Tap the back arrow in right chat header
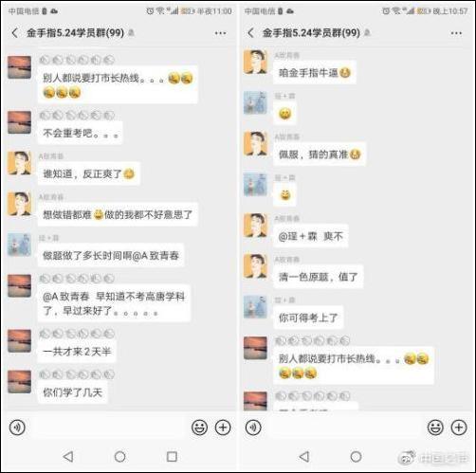This screenshot has width=476, height=473. point(250,33)
